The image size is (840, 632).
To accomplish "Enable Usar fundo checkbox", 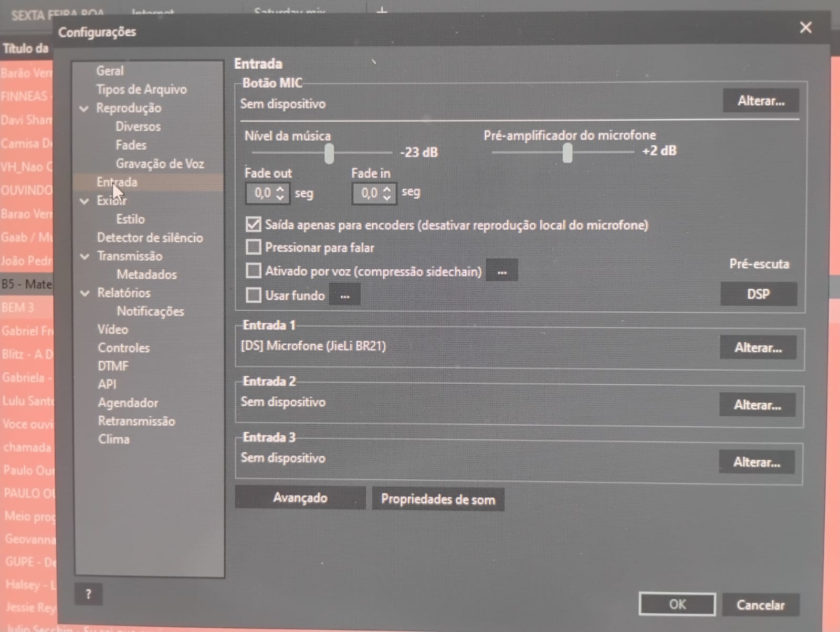I will [254, 295].
